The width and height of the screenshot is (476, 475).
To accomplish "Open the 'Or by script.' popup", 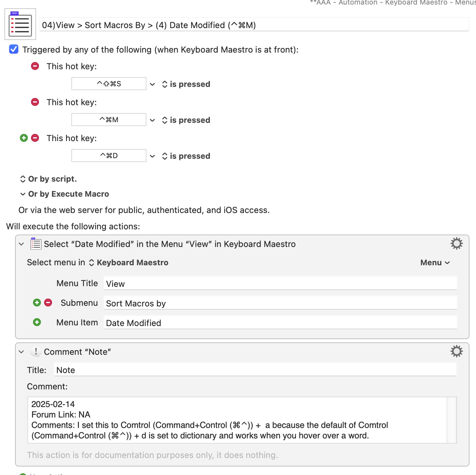I will pyautogui.click(x=48, y=179).
